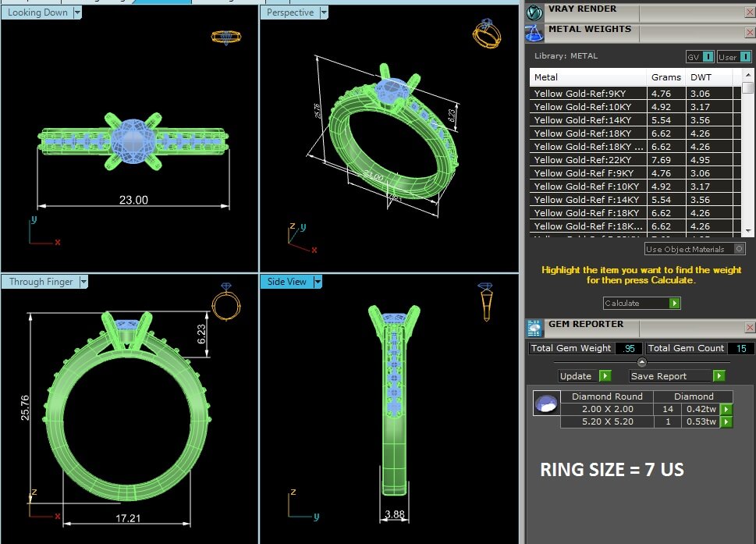
Task: Toggle the User library switch
Action: [x=734, y=57]
